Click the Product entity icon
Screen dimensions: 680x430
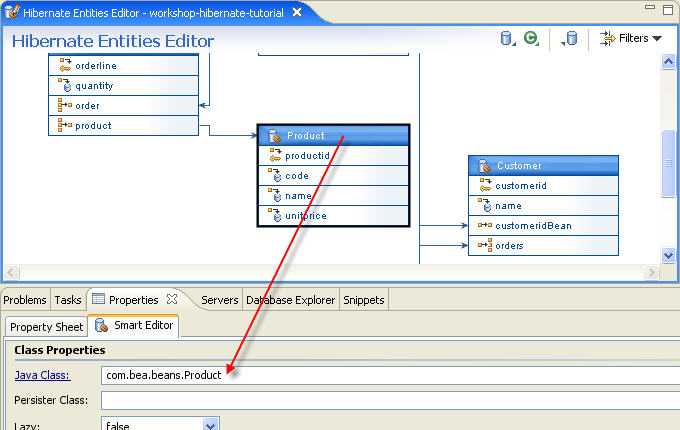coord(274,136)
